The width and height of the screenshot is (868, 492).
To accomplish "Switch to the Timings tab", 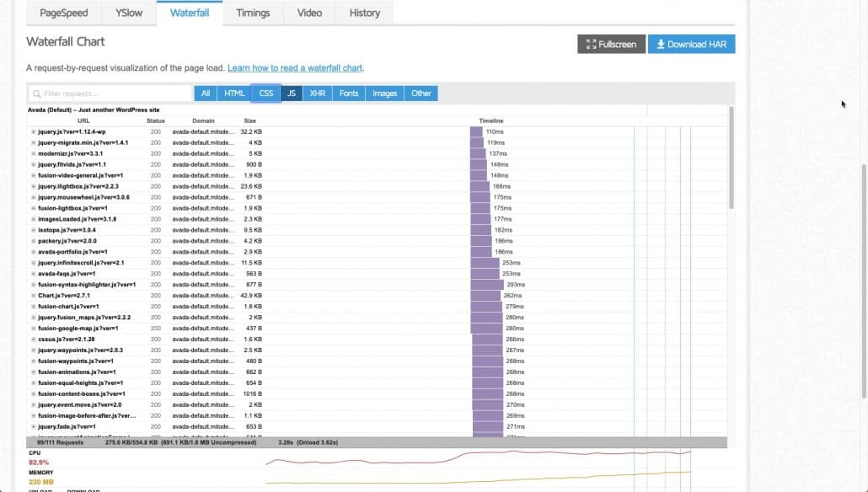I will click(252, 13).
